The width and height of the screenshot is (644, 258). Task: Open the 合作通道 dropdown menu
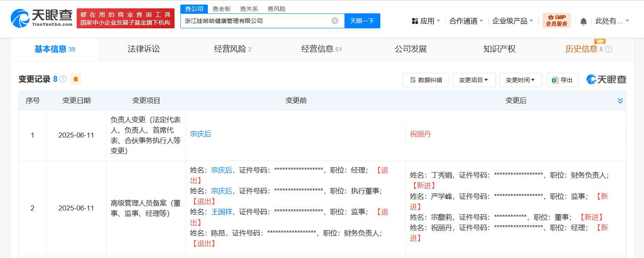[x=466, y=21]
